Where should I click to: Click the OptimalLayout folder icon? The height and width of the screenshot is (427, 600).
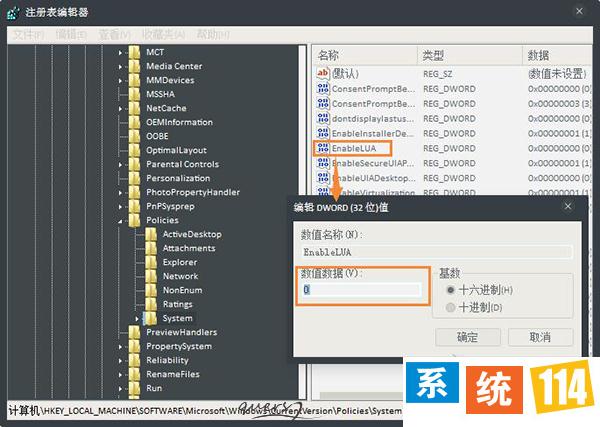pos(134,150)
